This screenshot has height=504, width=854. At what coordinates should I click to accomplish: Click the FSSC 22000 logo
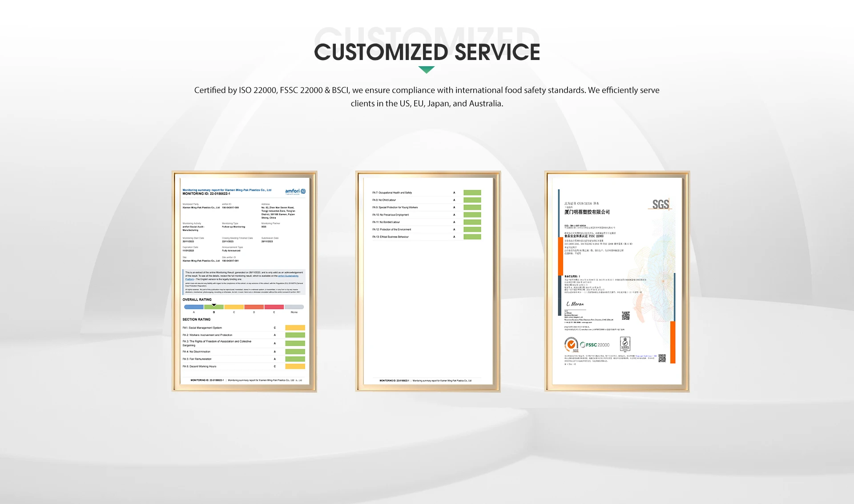[x=595, y=345]
